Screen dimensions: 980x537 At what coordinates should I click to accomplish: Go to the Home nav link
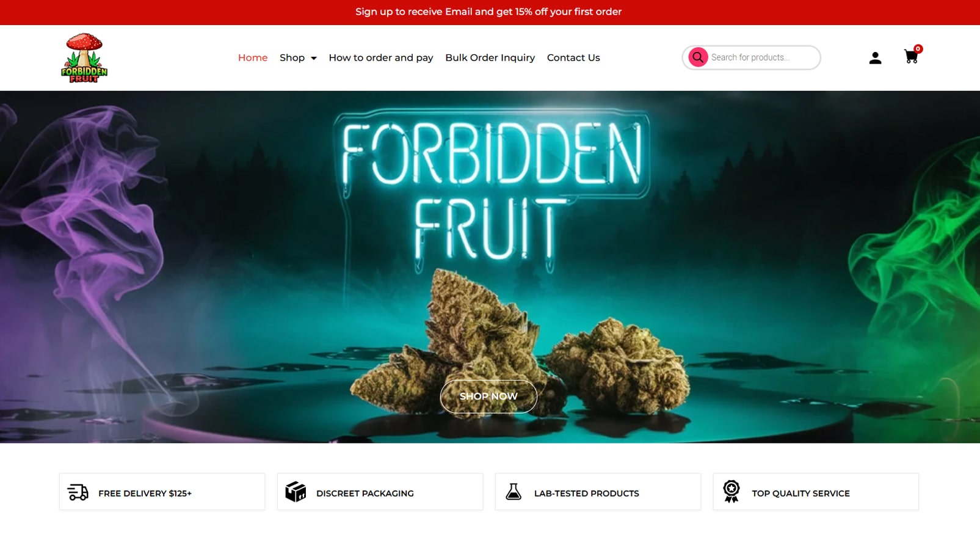pos(253,57)
